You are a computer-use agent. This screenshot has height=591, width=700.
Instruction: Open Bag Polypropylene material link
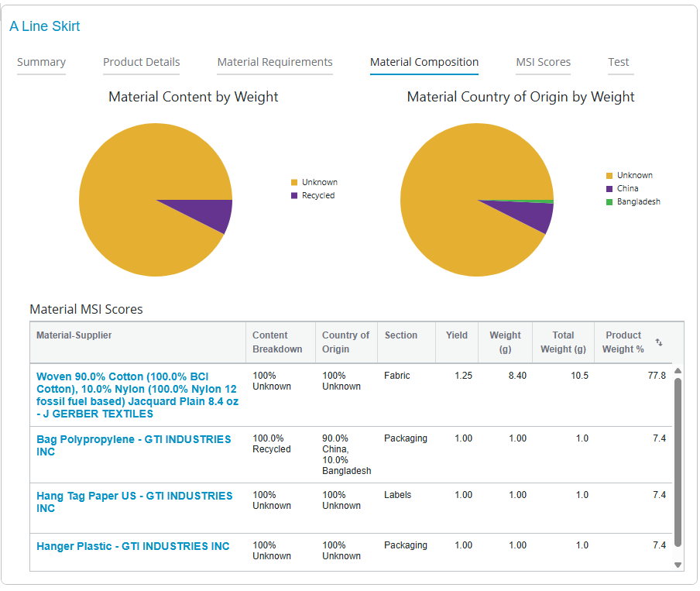coord(133,445)
